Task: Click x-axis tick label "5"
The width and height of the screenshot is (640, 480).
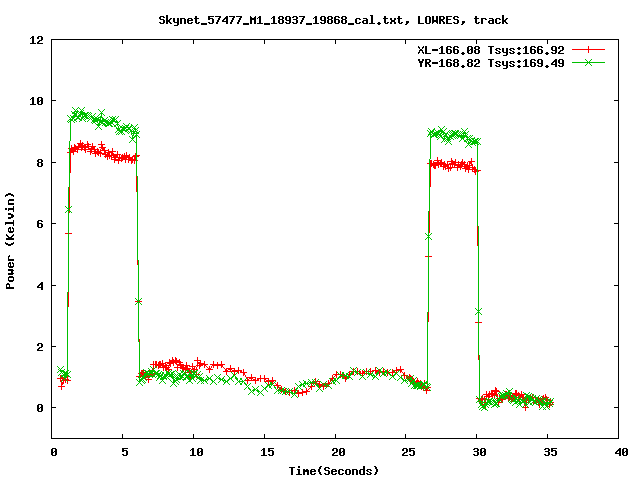Action: (125, 452)
